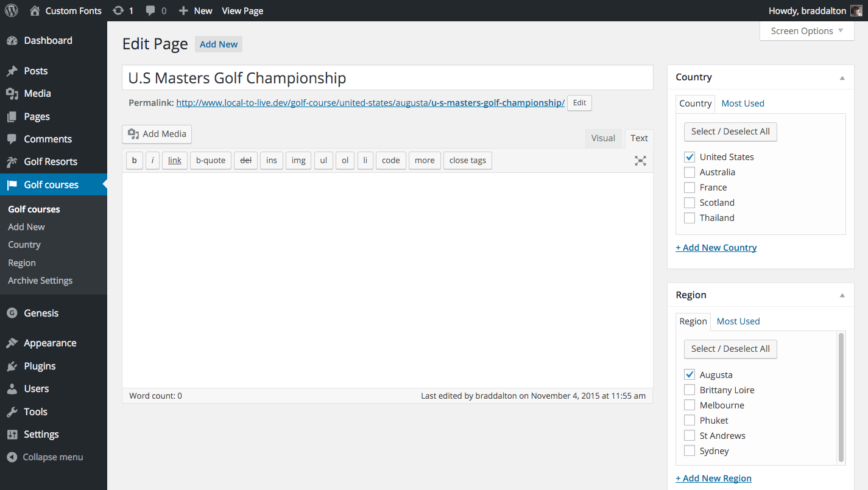Click inside the empty text editor area
The image size is (868, 490).
click(x=387, y=280)
